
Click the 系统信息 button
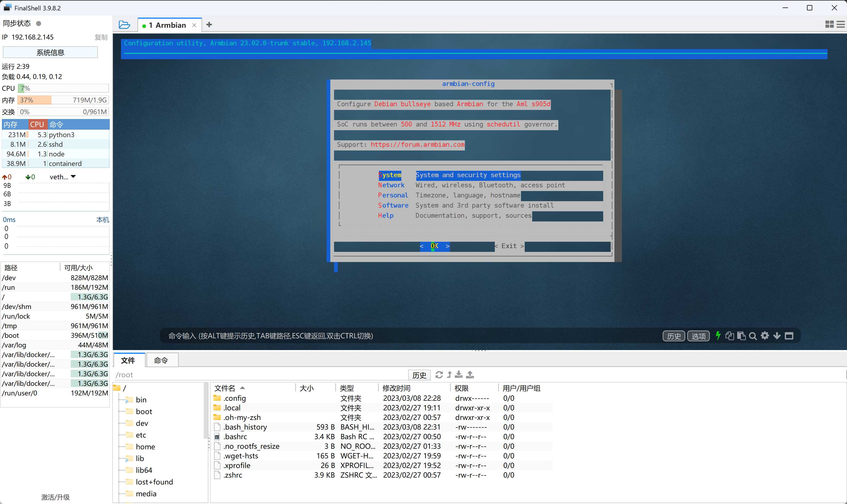pos(50,52)
